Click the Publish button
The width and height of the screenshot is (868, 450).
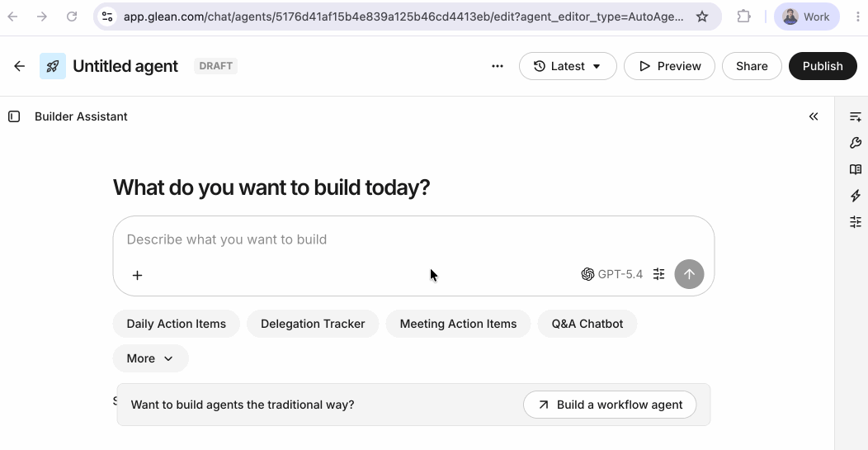[x=823, y=66]
